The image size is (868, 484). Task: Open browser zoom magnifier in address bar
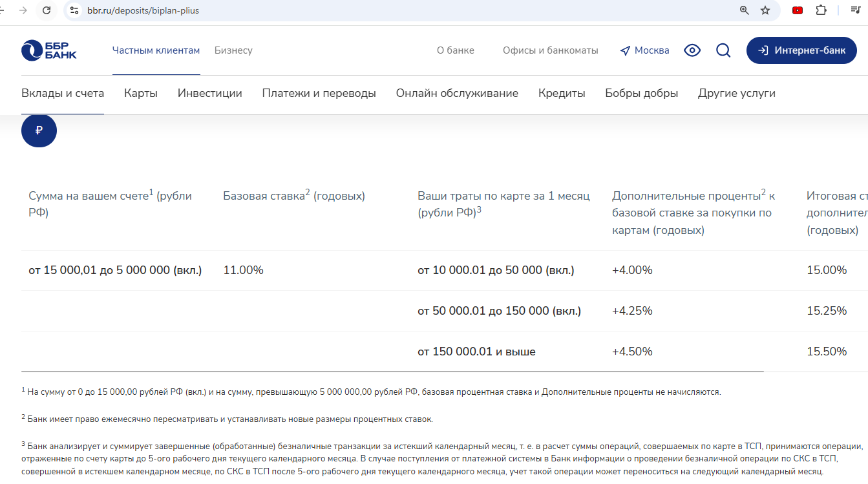[x=745, y=10]
